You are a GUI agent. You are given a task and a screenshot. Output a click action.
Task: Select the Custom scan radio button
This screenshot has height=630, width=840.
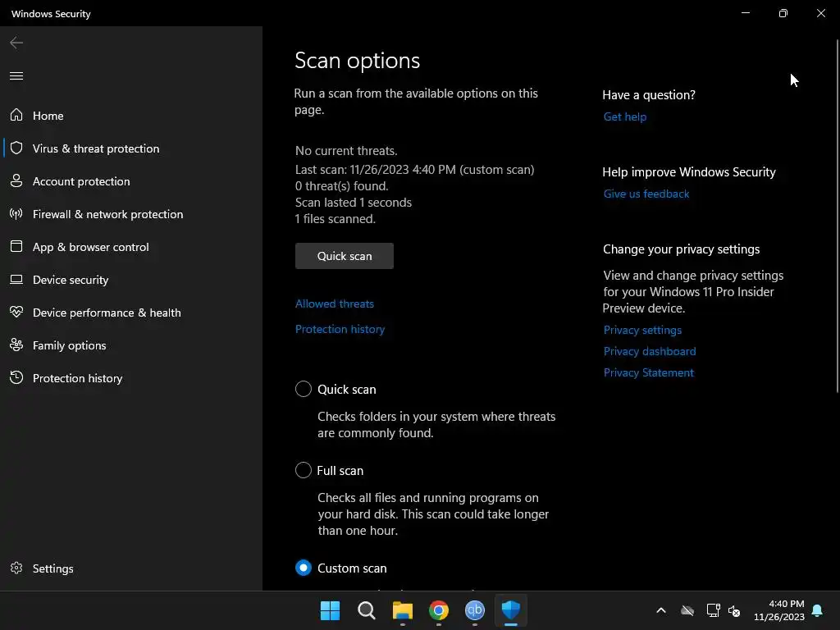[304, 568]
